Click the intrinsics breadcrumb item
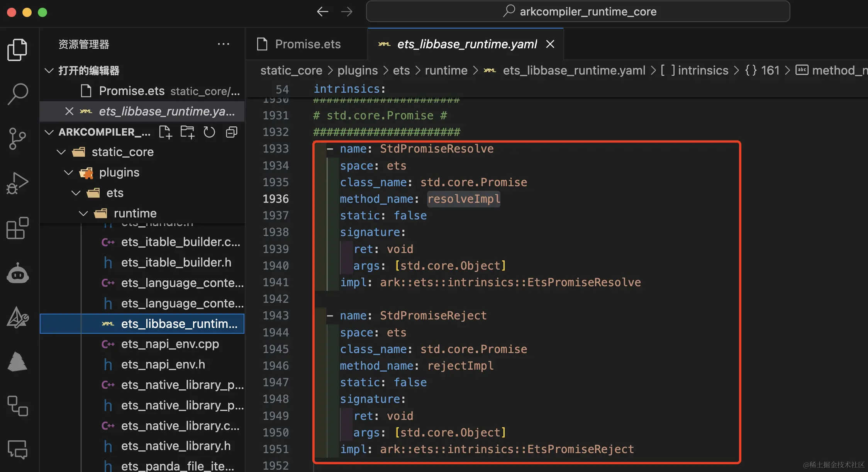The width and height of the screenshot is (868, 472). pos(702,70)
